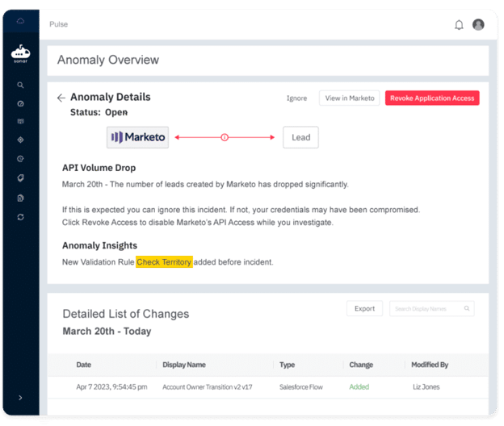Open the tags icon in the sidebar
This screenshot has width=504, height=426.
click(20, 178)
